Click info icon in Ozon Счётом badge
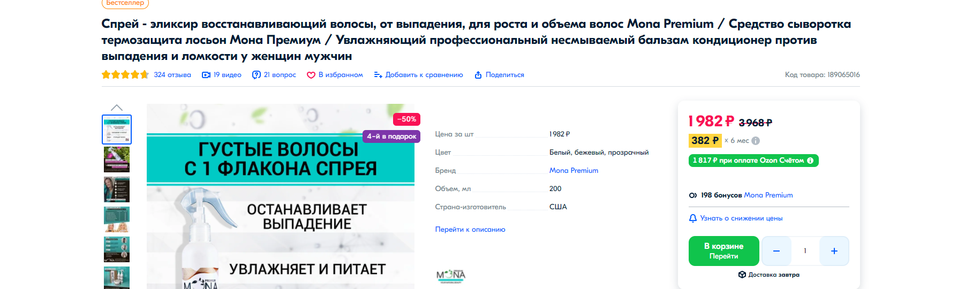Screen dimensions: 980x289 tap(810, 161)
